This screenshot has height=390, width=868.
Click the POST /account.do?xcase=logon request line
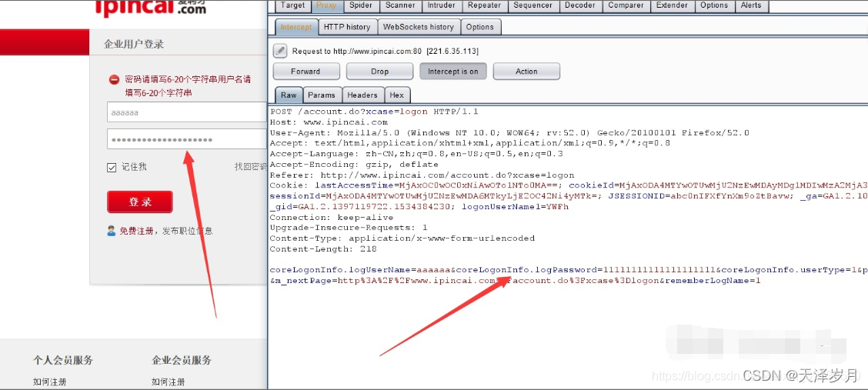click(374, 112)
